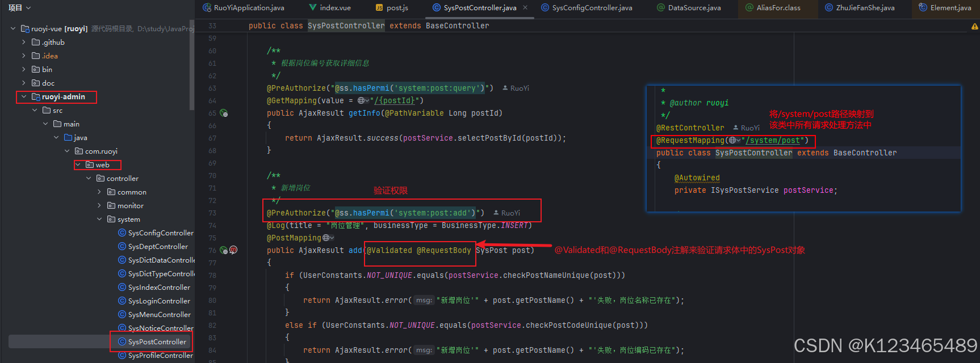Expand the doc folder
Screen dimensions: 980x363
coord(24,83)
